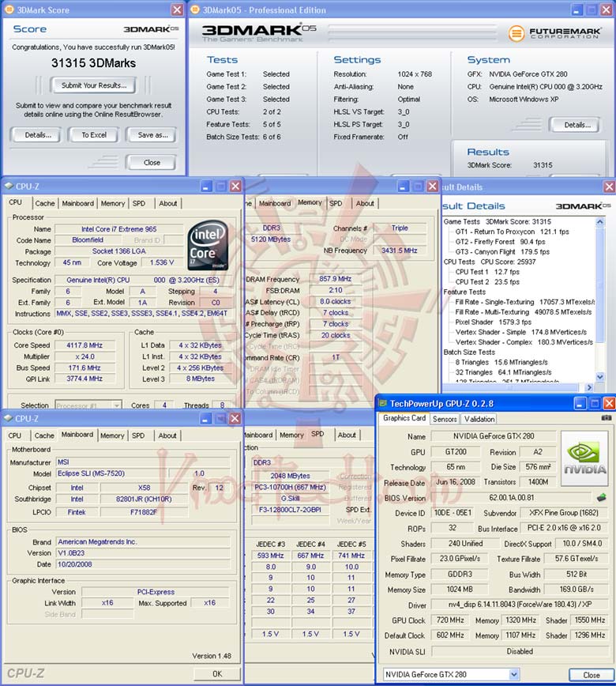Image resolution: width=616 pixels, height=686 pixels.
Task: Select the GT2 - Firefly Forest result row
Action: click(x=500, y=242)
